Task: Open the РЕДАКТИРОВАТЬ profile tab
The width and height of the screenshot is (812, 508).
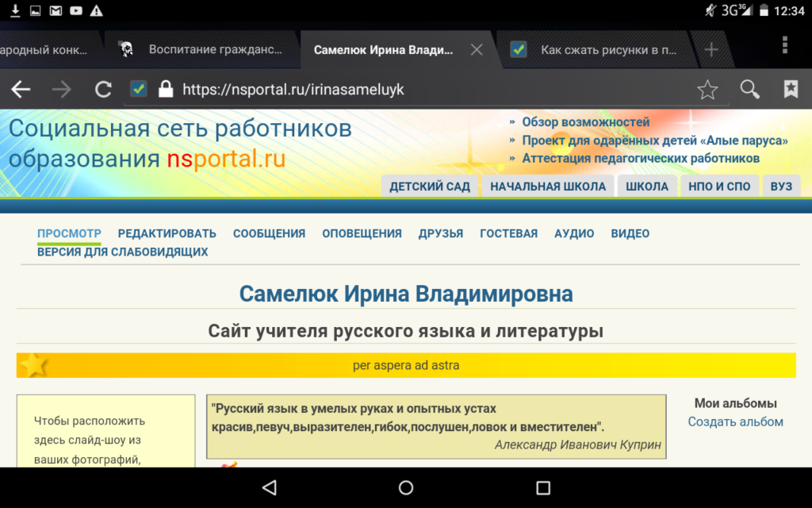Action: tap(167, 233)
